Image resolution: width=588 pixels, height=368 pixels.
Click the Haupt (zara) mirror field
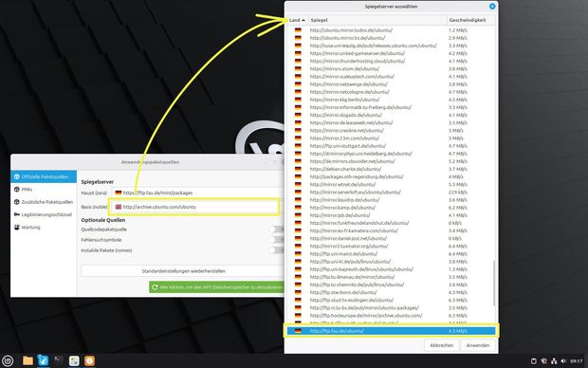[x=197, y=193]
